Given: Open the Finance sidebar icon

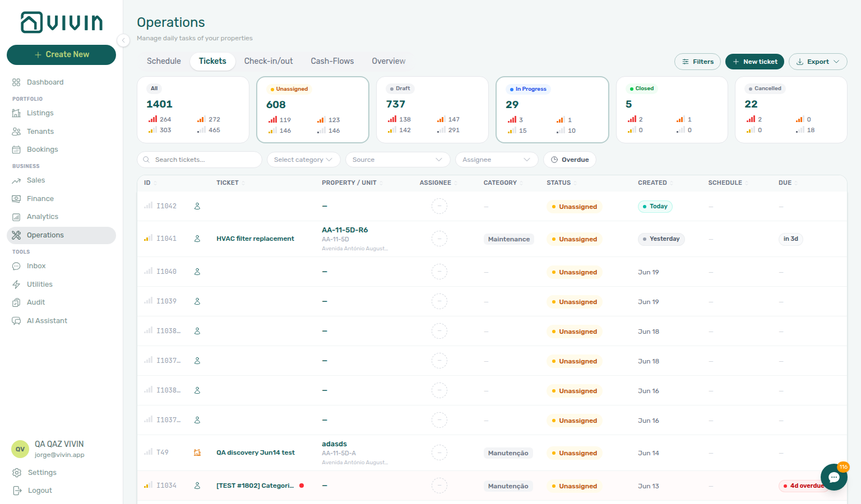Looking at the screenshot, I should 16,199.
